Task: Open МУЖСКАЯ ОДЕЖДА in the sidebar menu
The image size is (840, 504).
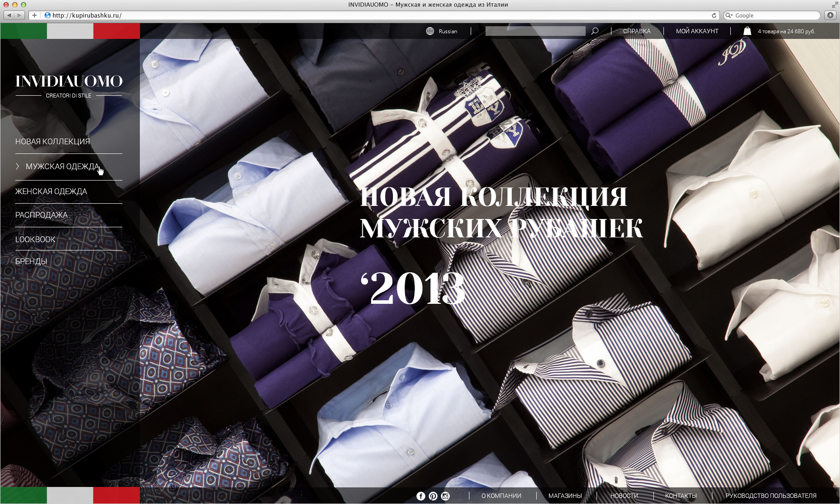Action: click(x=62, y=167)
